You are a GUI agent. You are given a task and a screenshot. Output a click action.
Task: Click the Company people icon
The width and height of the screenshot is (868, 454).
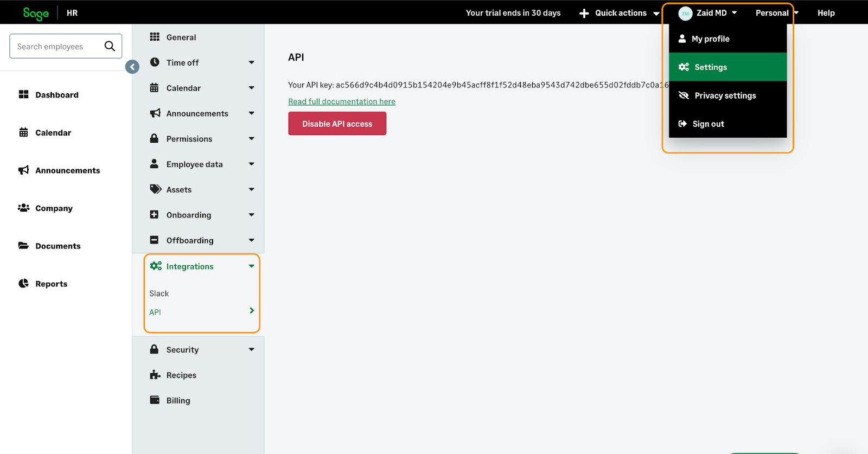[23, 208]
